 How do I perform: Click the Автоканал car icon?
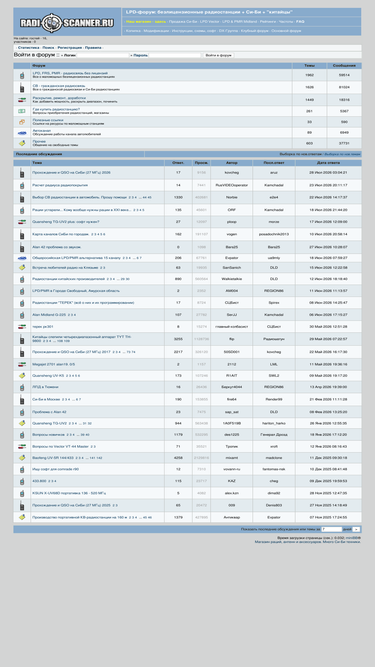pyautogui.click(x=22, y=133)
